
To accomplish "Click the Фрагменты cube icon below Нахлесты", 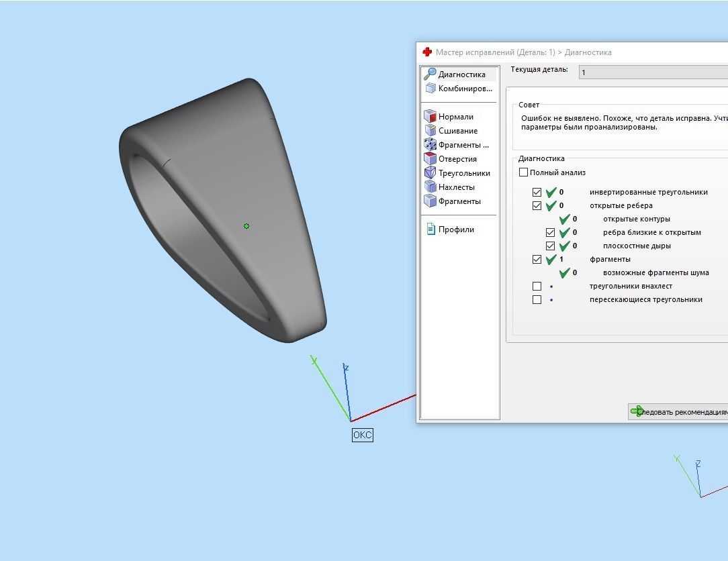I will [430, 201].
